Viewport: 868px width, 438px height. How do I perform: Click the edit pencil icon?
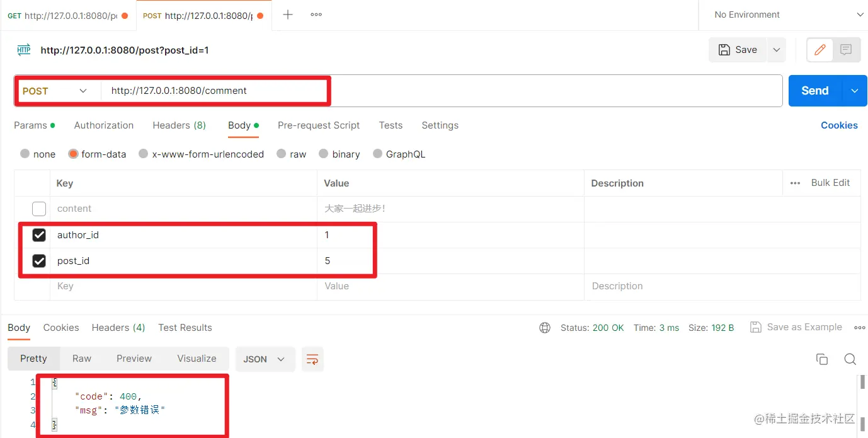820,50
